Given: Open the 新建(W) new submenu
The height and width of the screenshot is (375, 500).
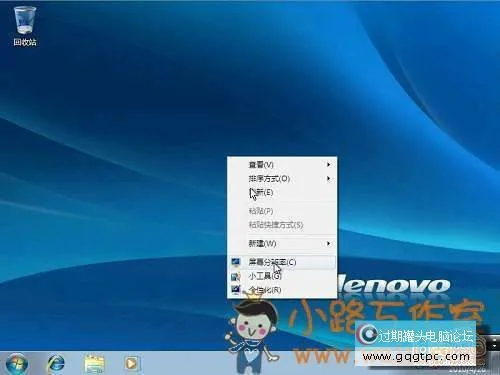Looking at the screenshot, I should point(282,244).
